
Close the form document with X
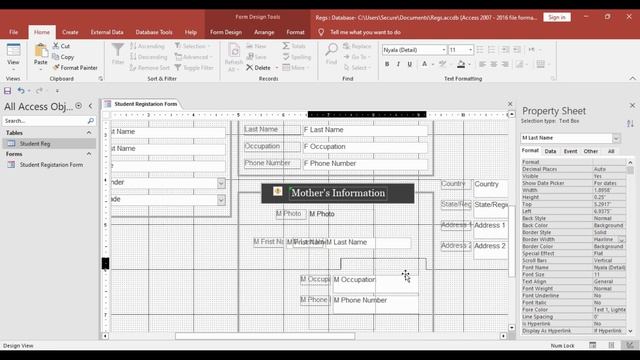pos(510,104)
